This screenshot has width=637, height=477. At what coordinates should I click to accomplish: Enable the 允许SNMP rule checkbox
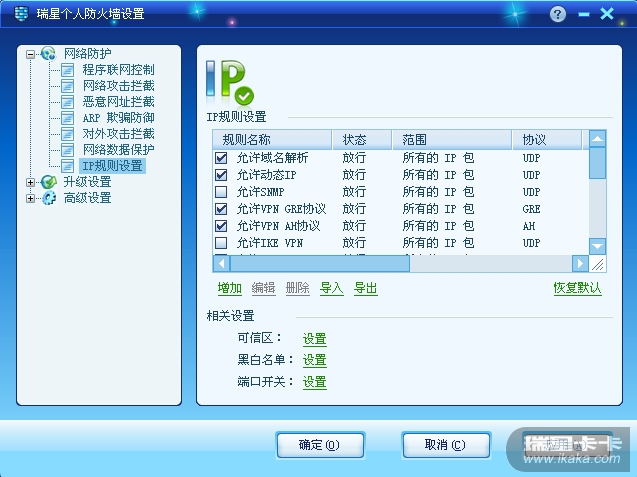tap(221, 192)
